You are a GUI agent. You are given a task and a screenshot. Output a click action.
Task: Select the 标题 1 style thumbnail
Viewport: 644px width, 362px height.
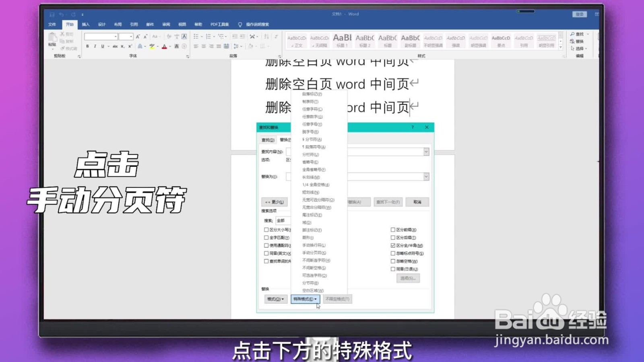(x=342, y=40)
